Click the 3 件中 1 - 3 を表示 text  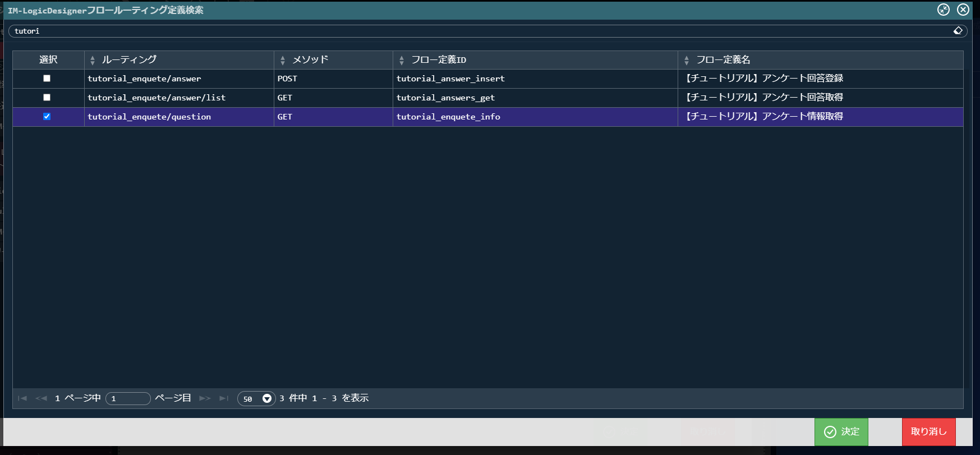(x=324, y=398)
